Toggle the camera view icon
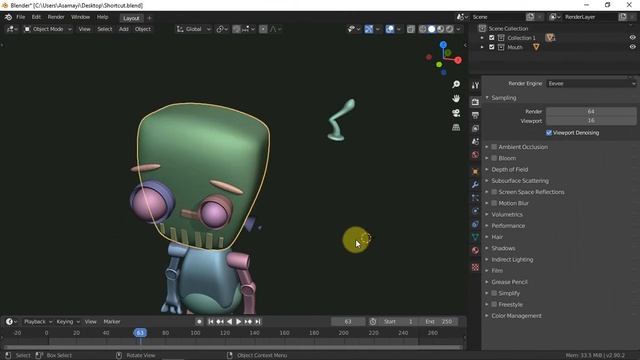The image size is (640, 360). point(456,113)
